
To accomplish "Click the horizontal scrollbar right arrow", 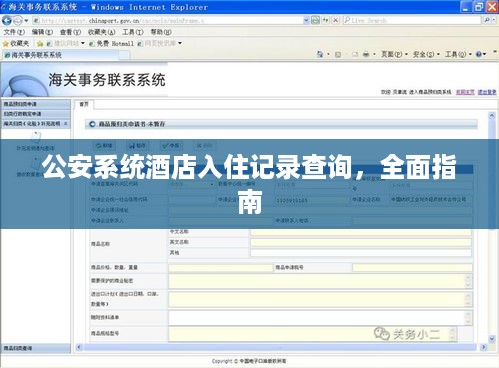I will pos(484,347).
